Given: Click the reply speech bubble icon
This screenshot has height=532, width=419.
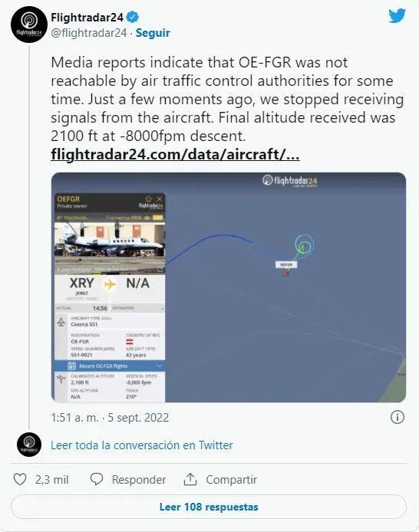Looking at the screenshot, I should click(x=97, y=479).
